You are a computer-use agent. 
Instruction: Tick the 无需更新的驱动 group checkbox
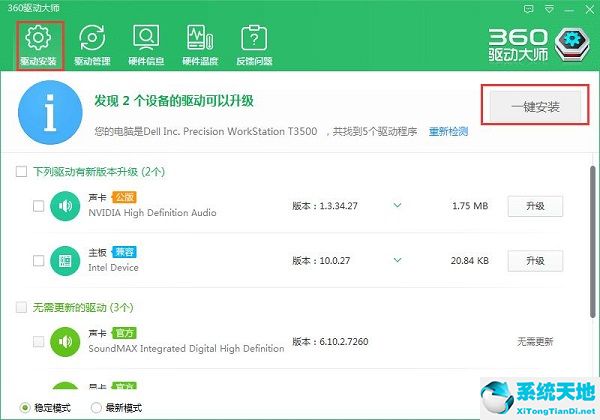point(21,307)
